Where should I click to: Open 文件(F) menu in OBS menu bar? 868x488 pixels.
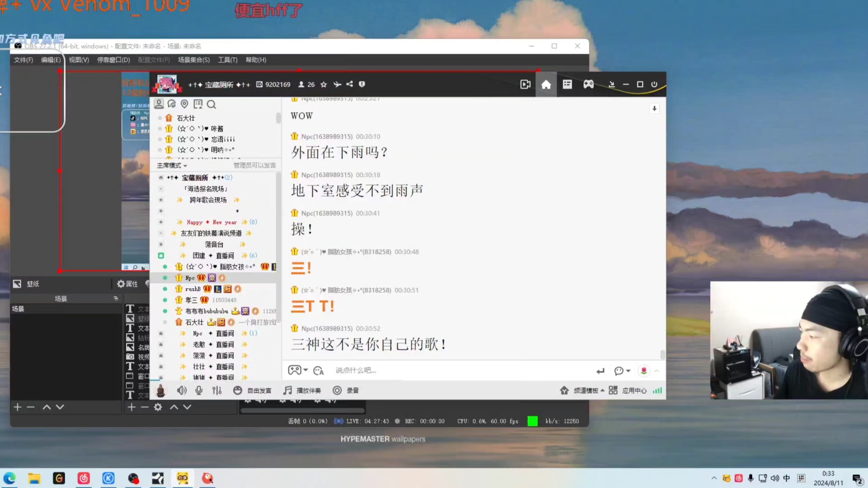point(24,59)
